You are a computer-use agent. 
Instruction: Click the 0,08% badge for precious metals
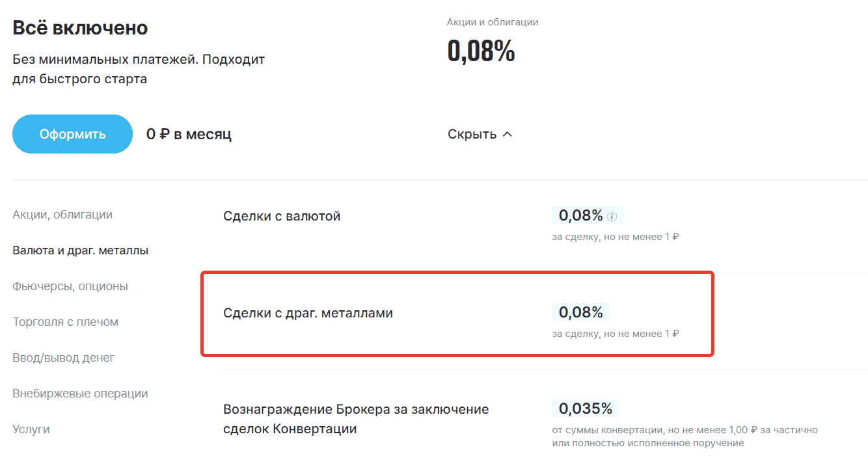(x=580, y=312)
